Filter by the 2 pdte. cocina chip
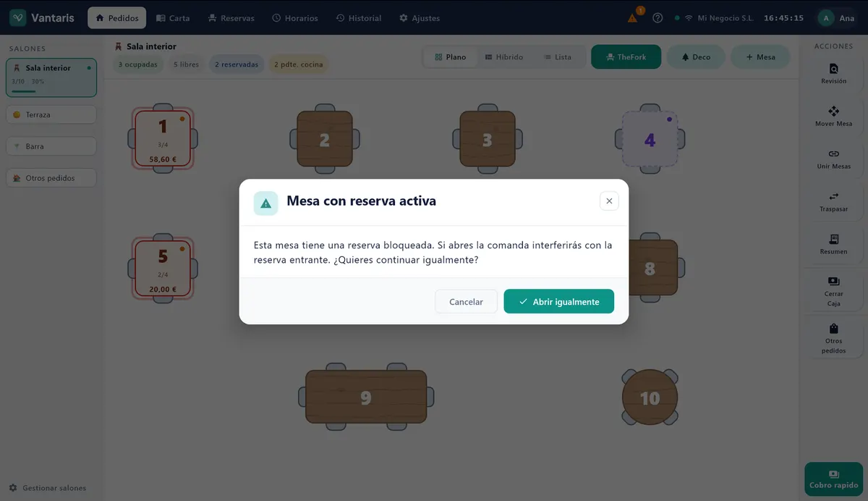This screenshot has height=501, width=868. (x=298, y=64)
